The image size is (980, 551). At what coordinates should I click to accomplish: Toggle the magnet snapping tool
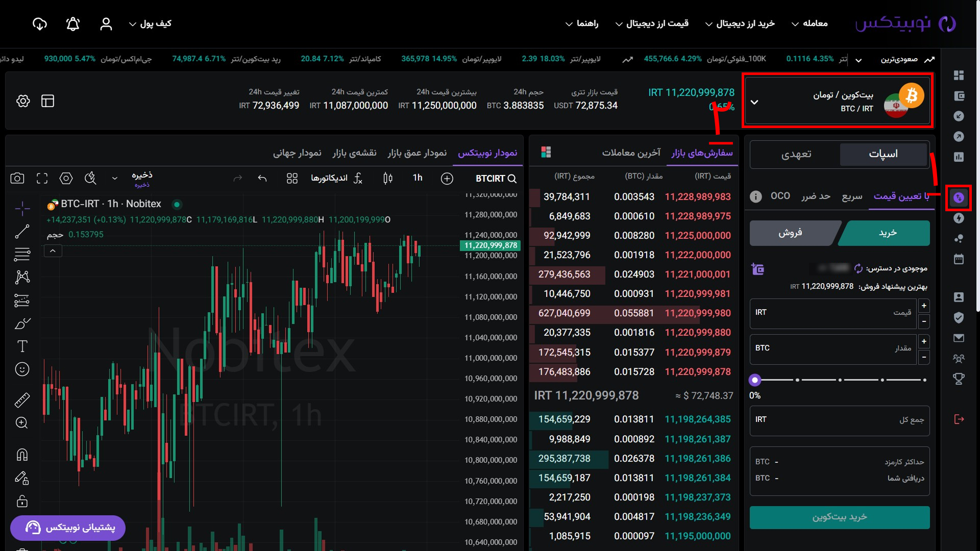click(22, 454)
